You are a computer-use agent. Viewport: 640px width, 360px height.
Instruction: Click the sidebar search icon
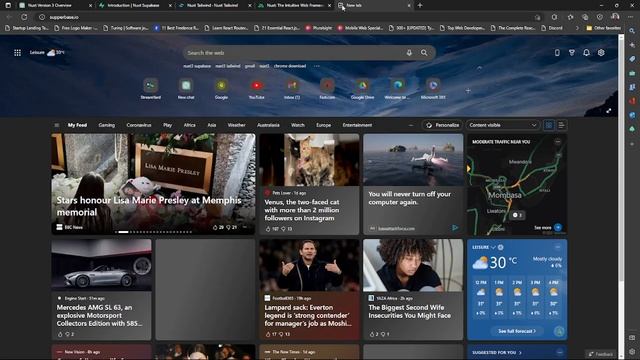click(632, 31)
